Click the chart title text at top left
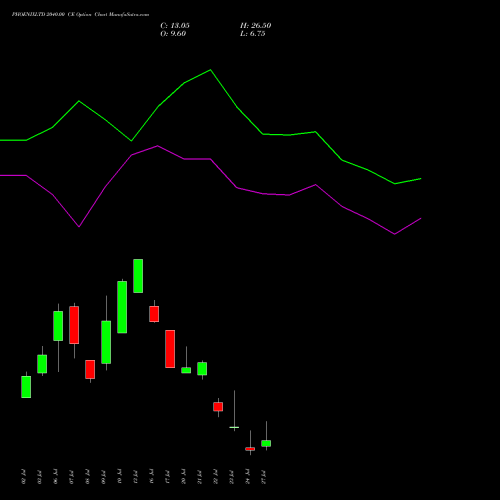This screenshot has height=500, width=500. click(80, 14)
